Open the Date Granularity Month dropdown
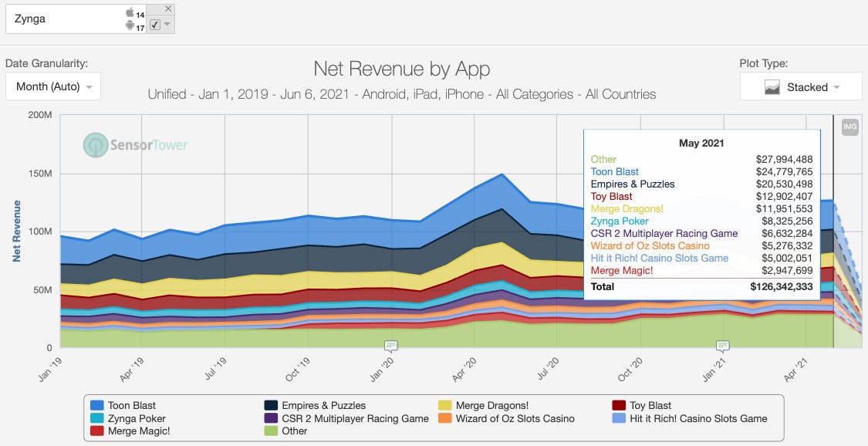Viewport: 868px width, 446px height. [53, 86]
